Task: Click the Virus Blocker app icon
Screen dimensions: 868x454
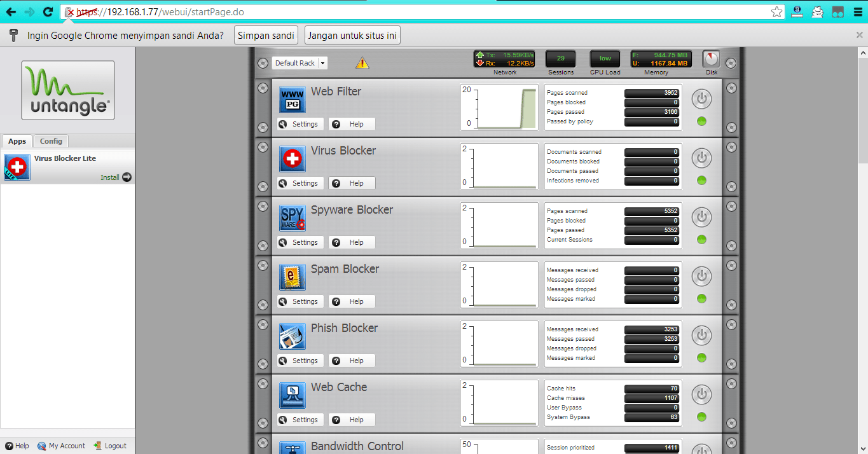Action: 293,159
